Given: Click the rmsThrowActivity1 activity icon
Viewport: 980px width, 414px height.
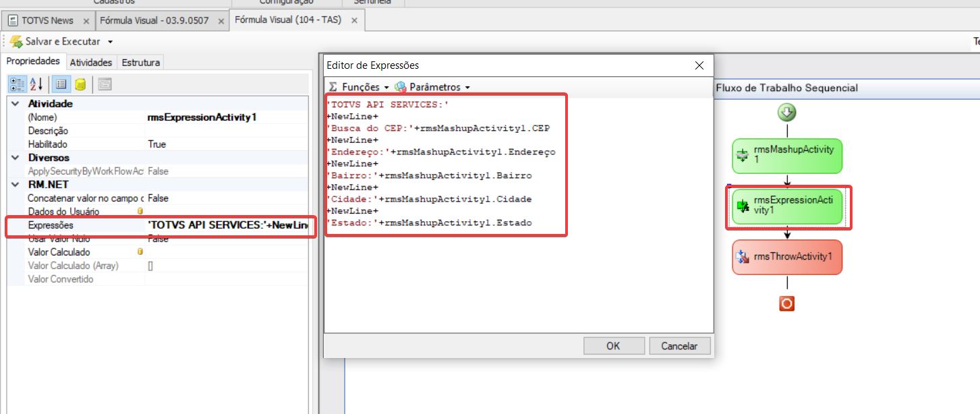Looking at the screenshot, I should (x=743, y=256).
